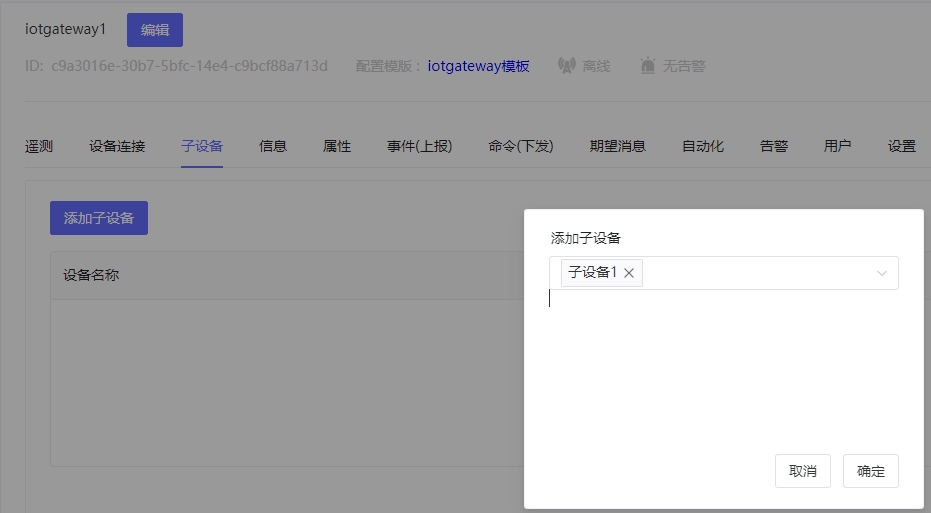The image size is (931, 513).
Task: Click the 添加子设备 button above the table
Action: click(99, 218)
